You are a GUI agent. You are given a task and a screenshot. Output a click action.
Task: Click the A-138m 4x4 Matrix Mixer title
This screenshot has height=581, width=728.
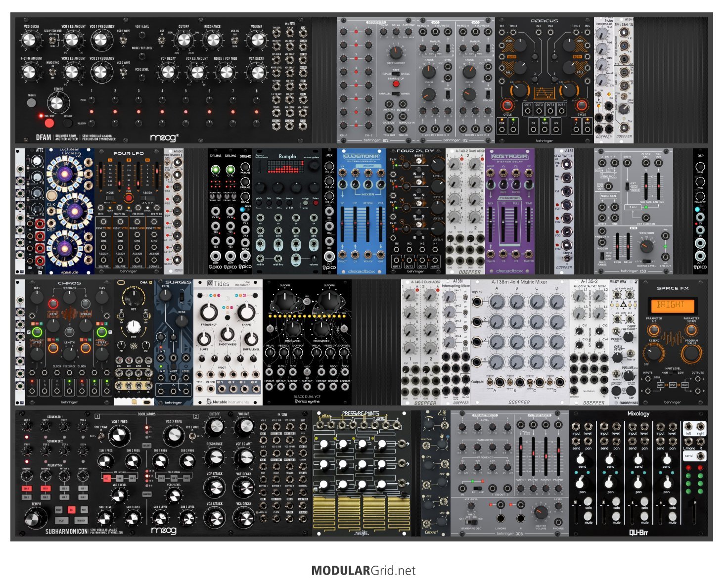[519, 282]
